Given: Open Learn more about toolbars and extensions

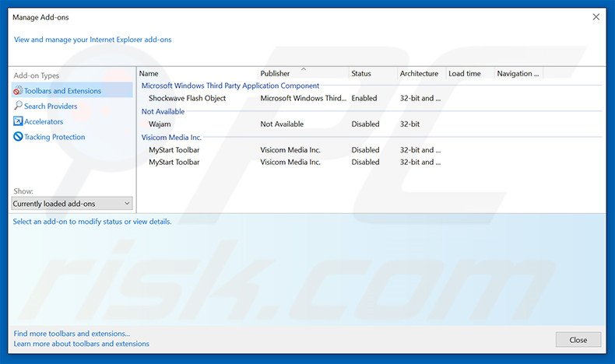Looking at the screenshot, I should coord(81,344).
